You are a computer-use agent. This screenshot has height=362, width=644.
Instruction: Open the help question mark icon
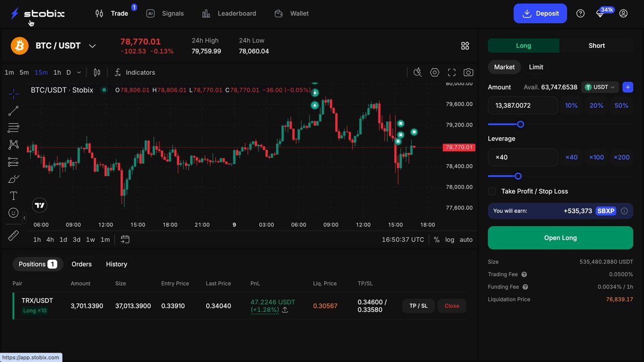[581, 13]
